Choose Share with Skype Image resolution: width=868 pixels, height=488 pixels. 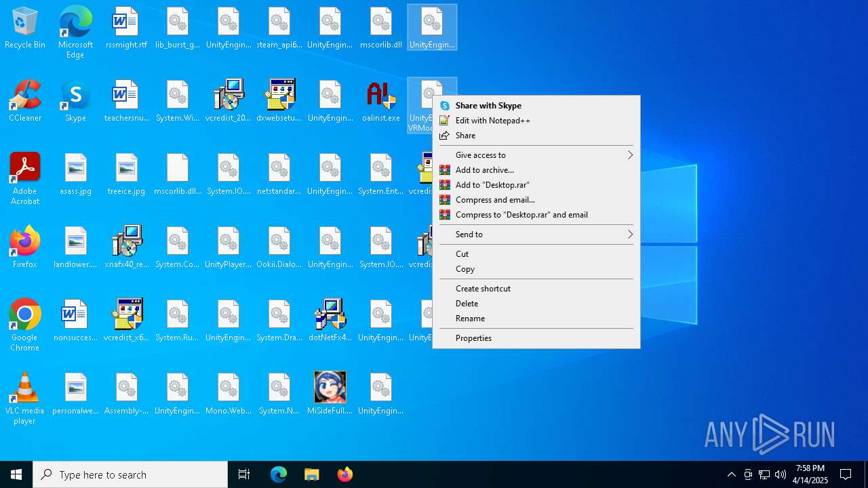(536, 106)
